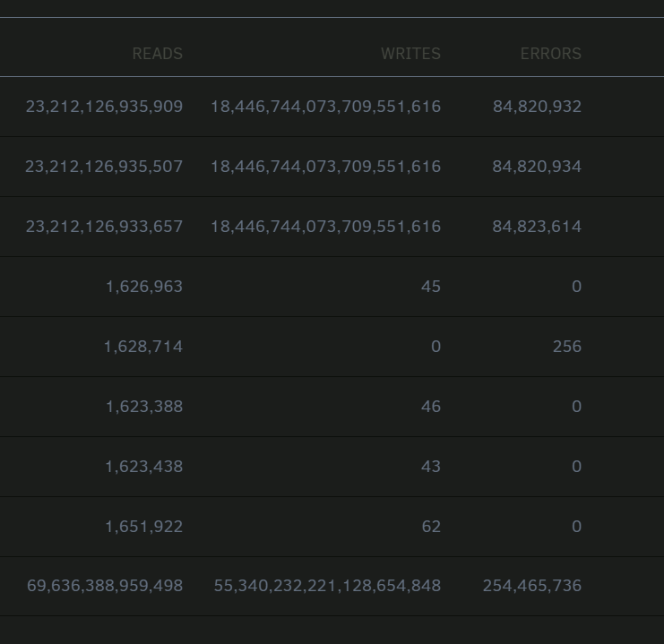
Task: Click the errors count 256
Action: (x=567, y=347)
